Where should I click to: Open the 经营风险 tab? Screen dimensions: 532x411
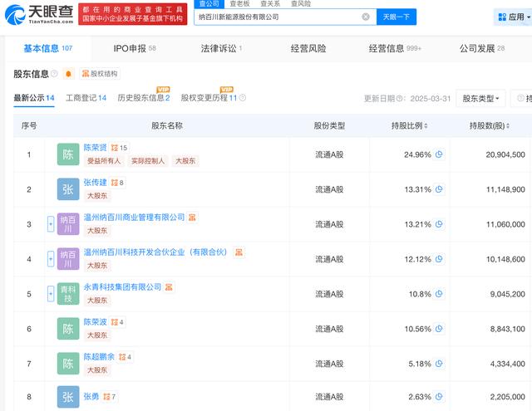pos(308,48)
